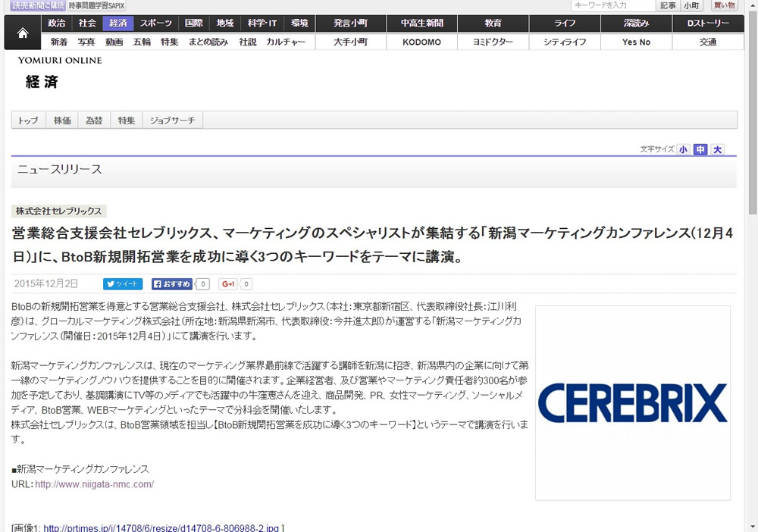
Task: Open the 買い物 button
Action: 724,5
